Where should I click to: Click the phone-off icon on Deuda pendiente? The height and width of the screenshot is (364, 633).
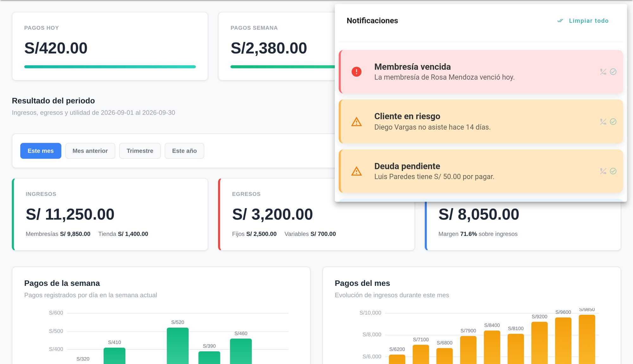(603, 171)
